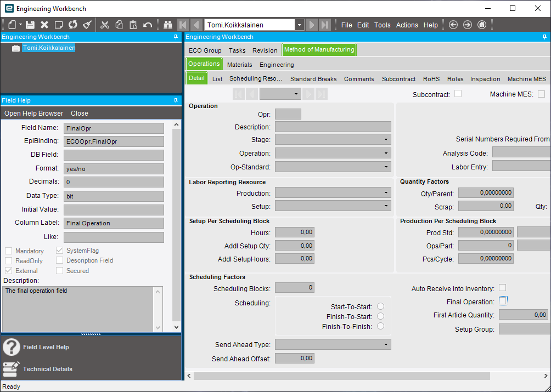Open search using the binoculars icon
This screenshot has height=392, width=551.
pos(168,25)
